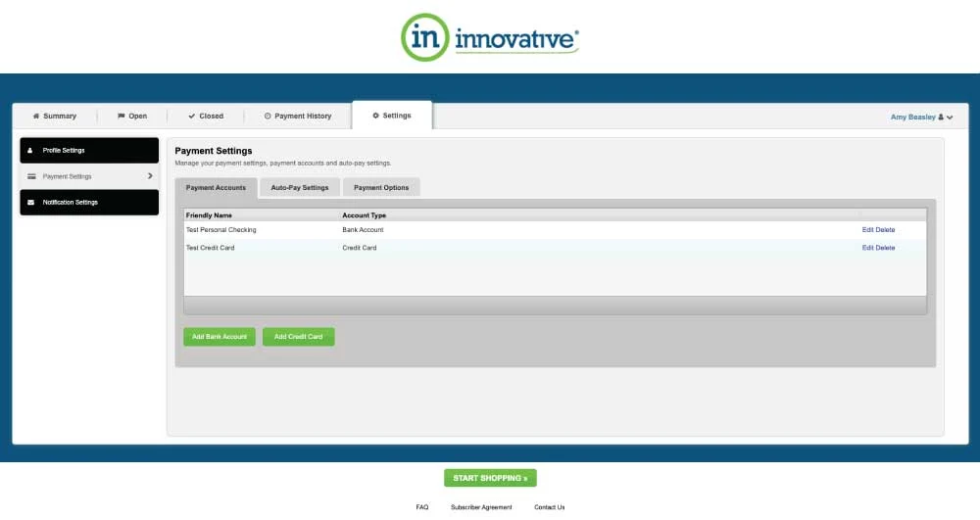Open the Subscriber Agreement footer link
980x520 pixels.
pos(481,507)
